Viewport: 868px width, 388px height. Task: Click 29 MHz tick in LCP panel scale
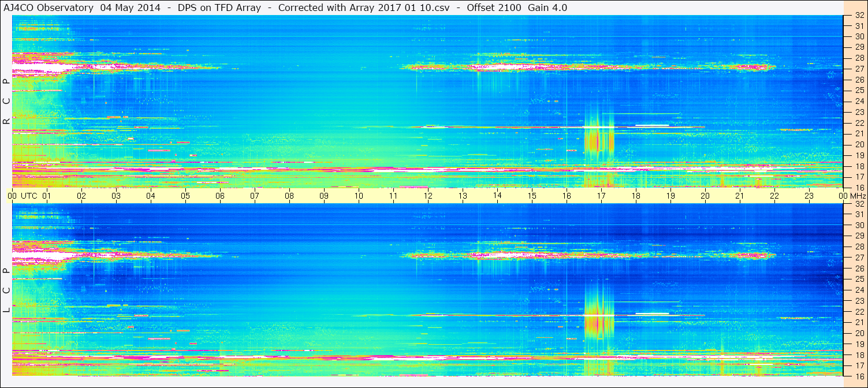point(859,236)
